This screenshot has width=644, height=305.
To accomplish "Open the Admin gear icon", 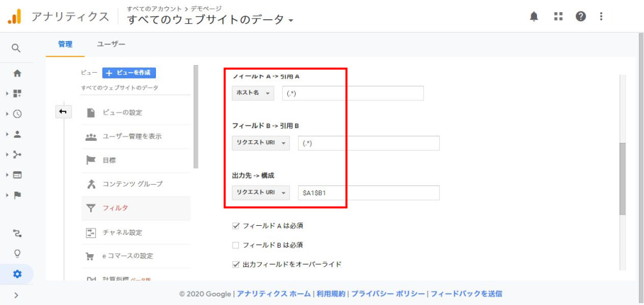I will point(17,274).
